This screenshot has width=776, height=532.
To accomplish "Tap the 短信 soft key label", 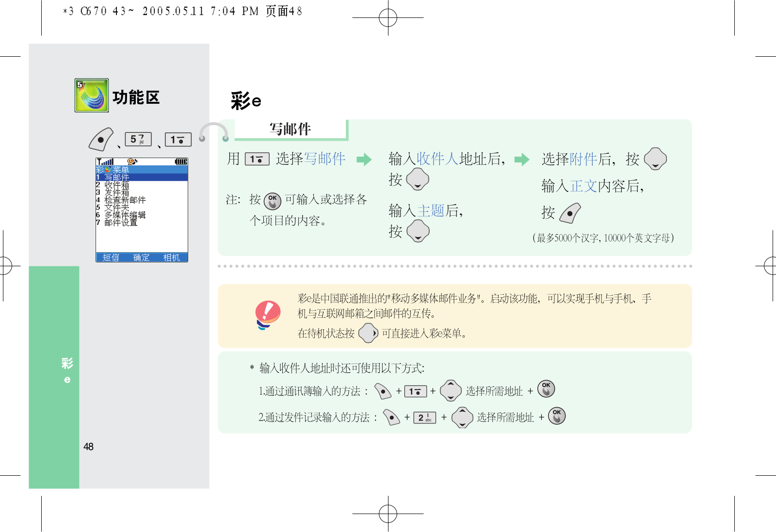I will [x=111, y=258].
